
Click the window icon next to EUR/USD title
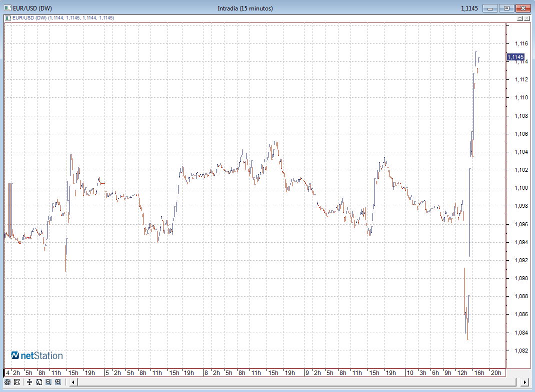pyautogui.click(x=6, y=8)
